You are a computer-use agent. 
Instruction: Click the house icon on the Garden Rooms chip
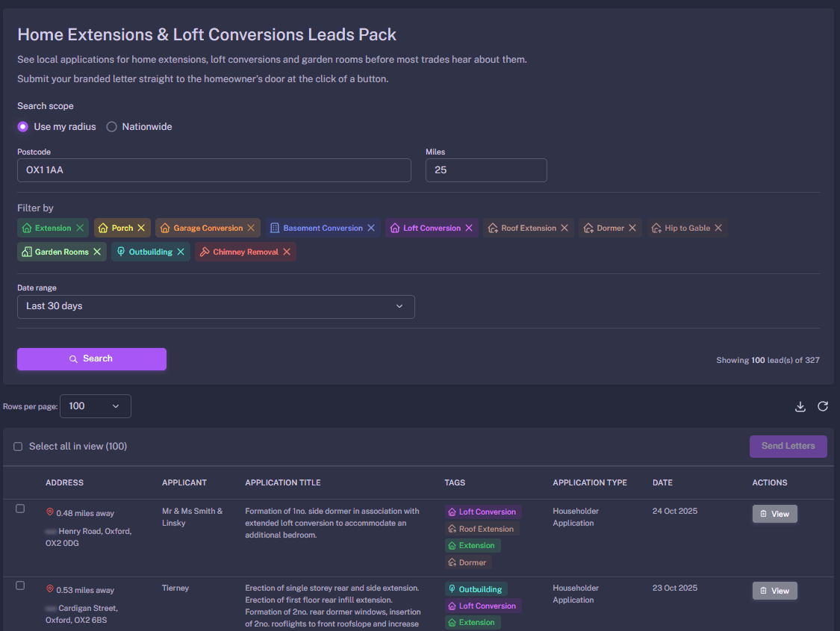pos(28,251)
